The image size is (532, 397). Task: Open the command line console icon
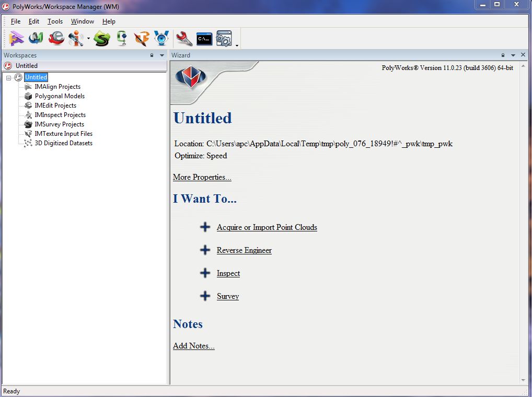click(x=204, y=38)
